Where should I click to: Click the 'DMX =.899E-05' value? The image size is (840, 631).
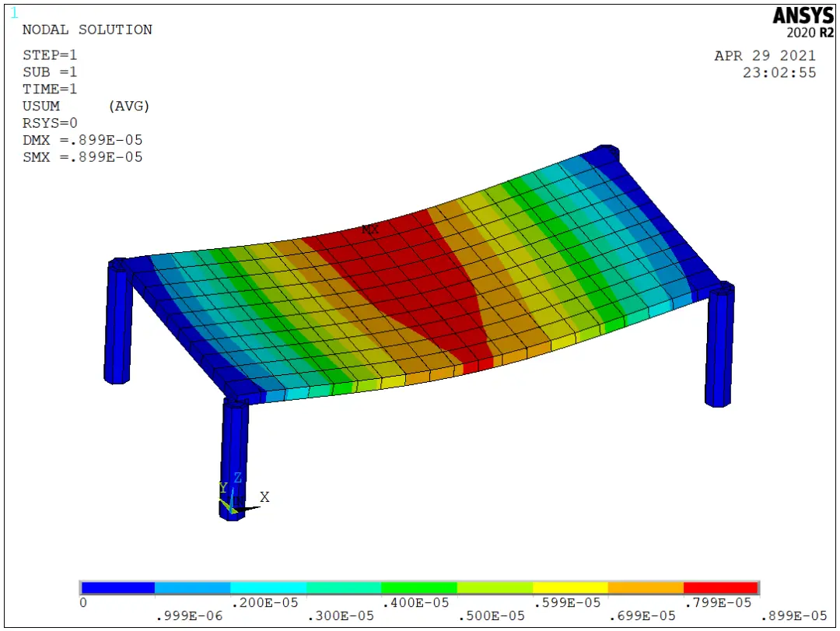pyautogui.click(x=82, y=140)
